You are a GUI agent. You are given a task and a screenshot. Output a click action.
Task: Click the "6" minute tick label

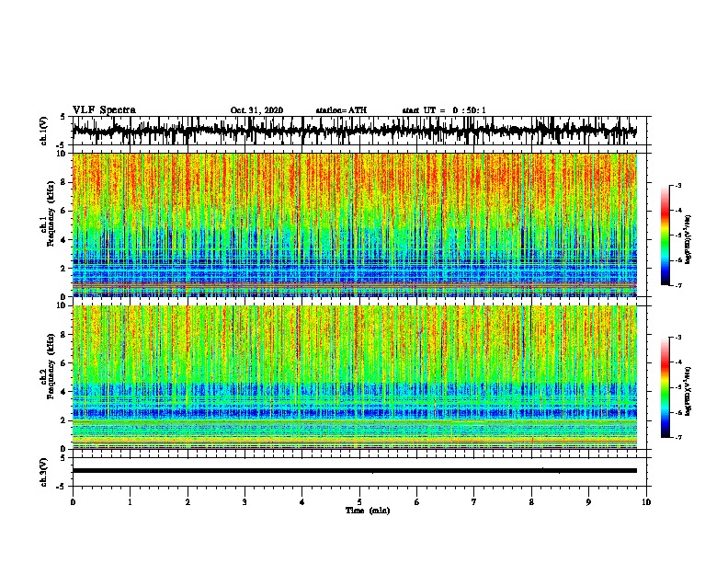pyautogui.click(x=417, y=502)
